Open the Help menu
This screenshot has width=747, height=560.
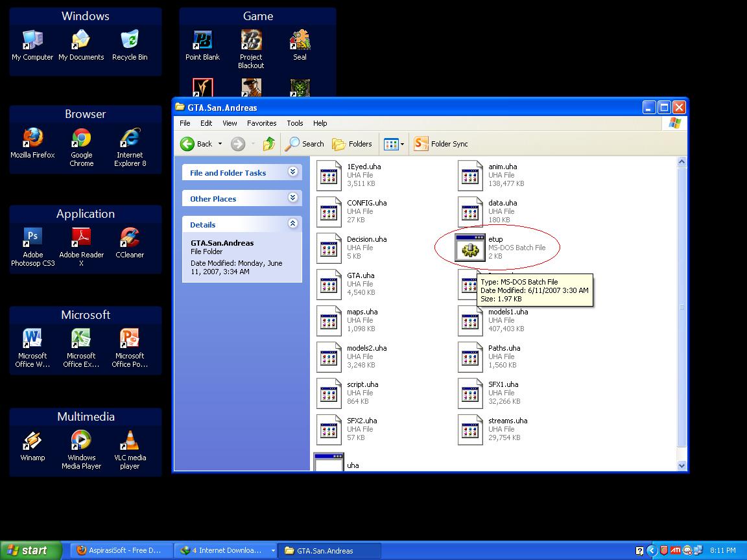[x=320, y=123]
